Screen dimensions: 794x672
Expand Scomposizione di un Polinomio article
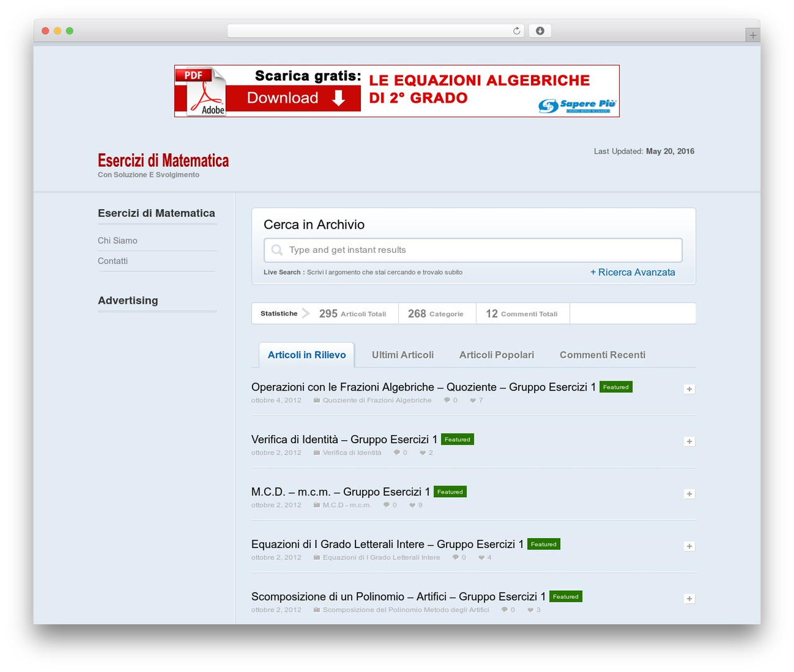pyautogui.click(x=689, y=599)
